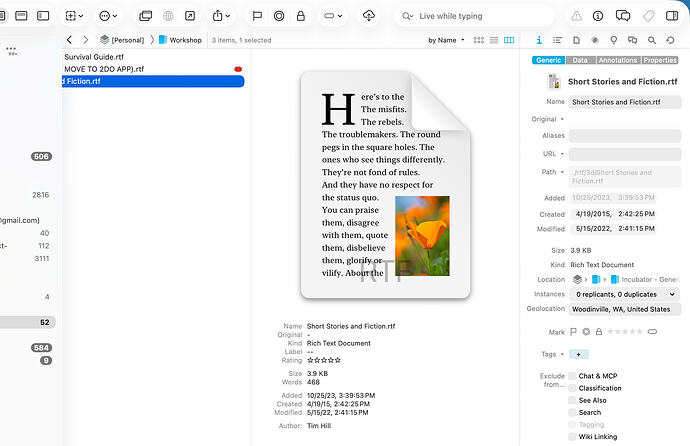The height and width of the screenshot is (446, 690).
Task: Click the tag icon in the toolbar
Action: (x=648, y=16)
